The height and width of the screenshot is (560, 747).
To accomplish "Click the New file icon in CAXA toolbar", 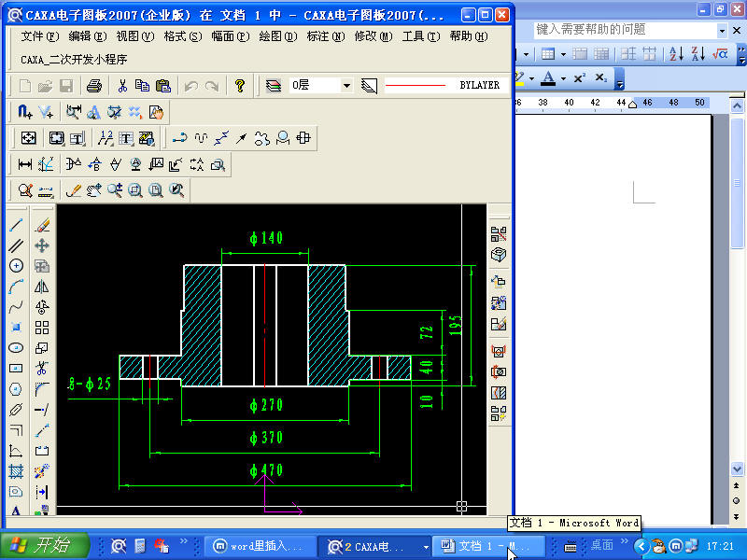I will [25, 86].
